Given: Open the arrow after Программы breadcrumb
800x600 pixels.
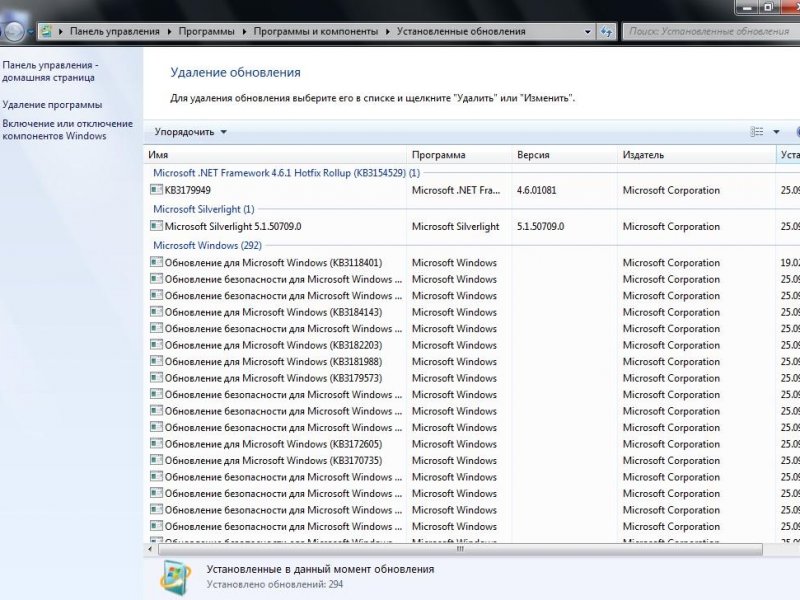Looking at the screenshot, I should tap(244, 32).
